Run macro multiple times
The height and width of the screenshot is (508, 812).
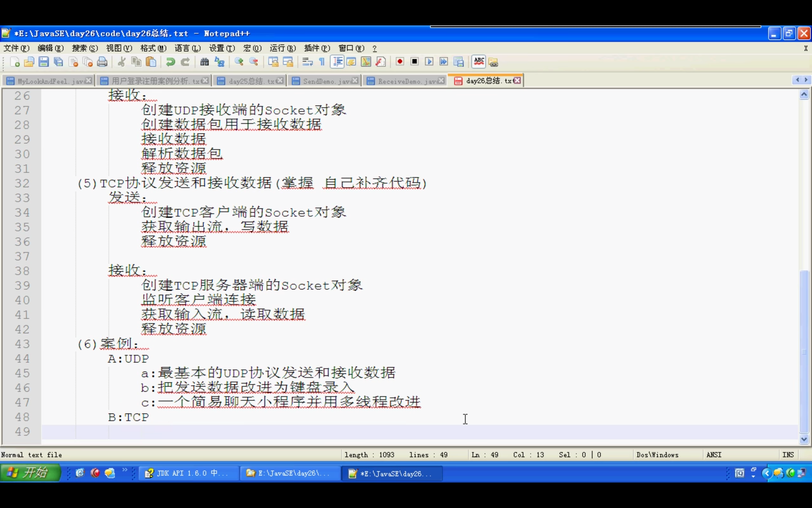(x=444, y=62)
